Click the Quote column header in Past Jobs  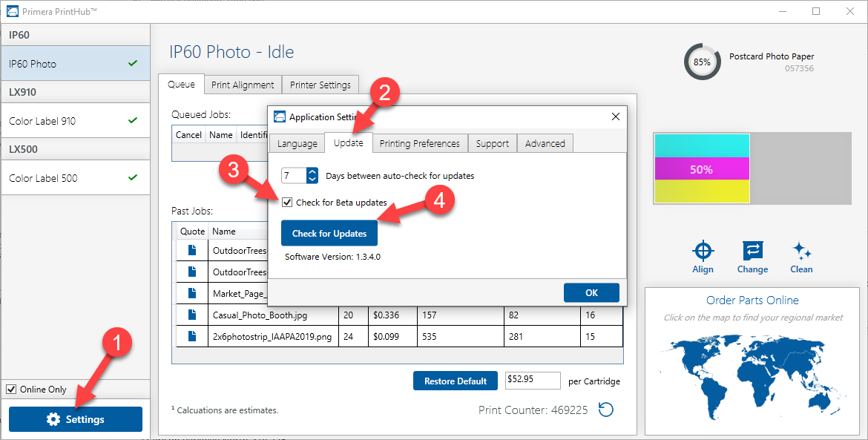click(193, 232)
